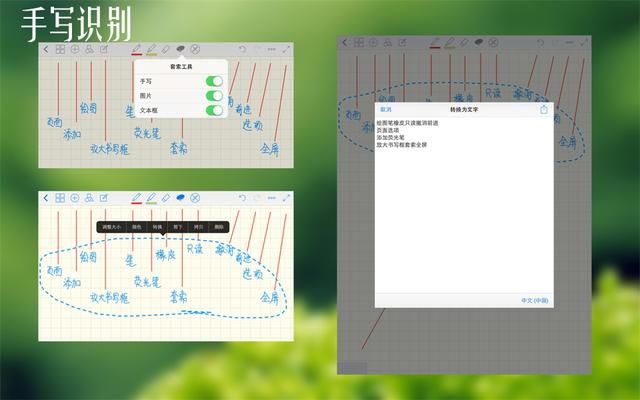Choose 删除 in the black selection menu
Screen dimensions: 640x400
click(219, 227)
